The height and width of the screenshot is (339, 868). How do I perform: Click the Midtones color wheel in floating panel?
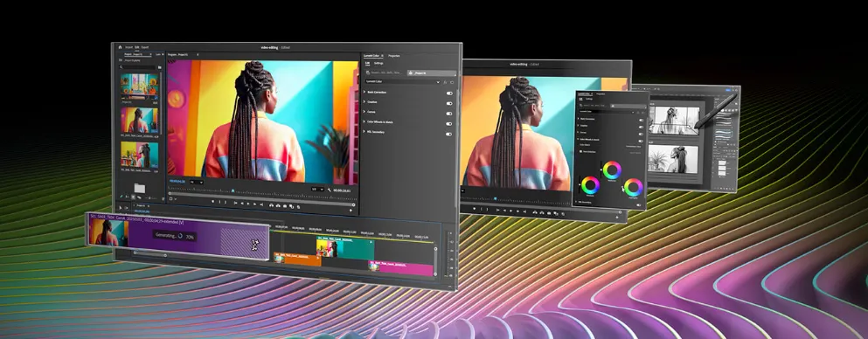pos(612,169)
